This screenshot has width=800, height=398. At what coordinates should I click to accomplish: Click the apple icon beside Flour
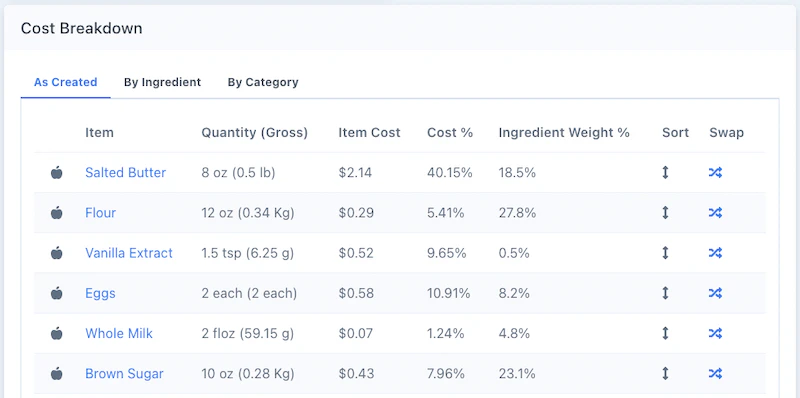pos(57,213)
